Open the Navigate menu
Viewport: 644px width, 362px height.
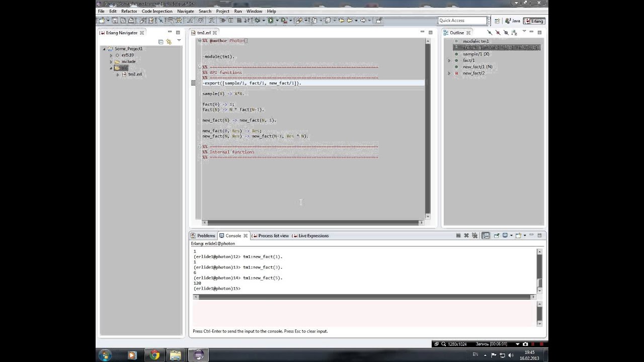coord(186,11)
